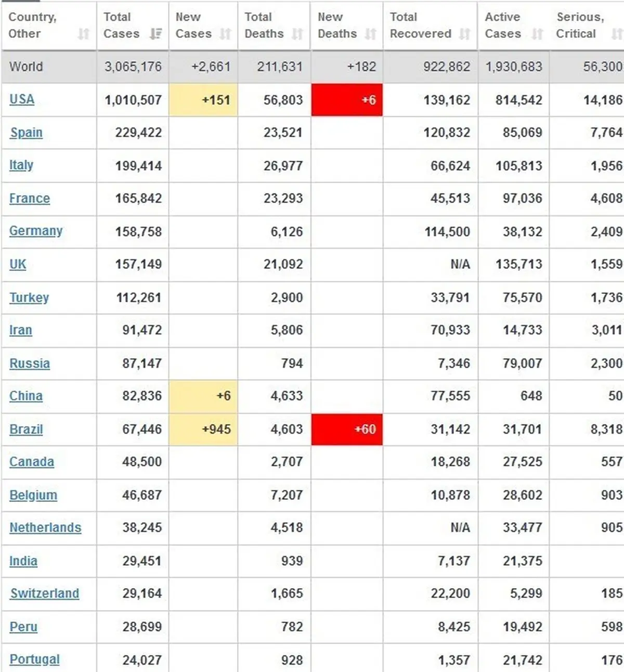Click New Cases sort arrows icon
The image size is (624, 672).
point(225,34)
